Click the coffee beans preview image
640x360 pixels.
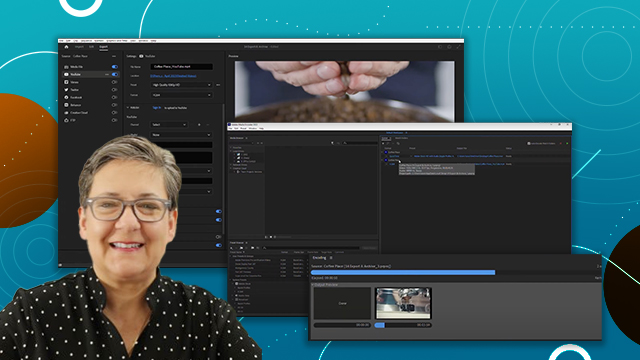coord(344,91)
